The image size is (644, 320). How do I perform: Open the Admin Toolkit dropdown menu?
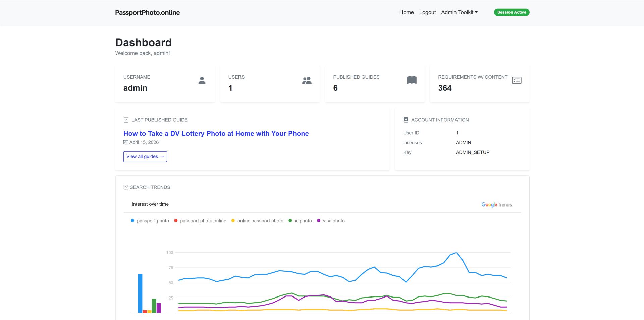(x=459, y=12)
